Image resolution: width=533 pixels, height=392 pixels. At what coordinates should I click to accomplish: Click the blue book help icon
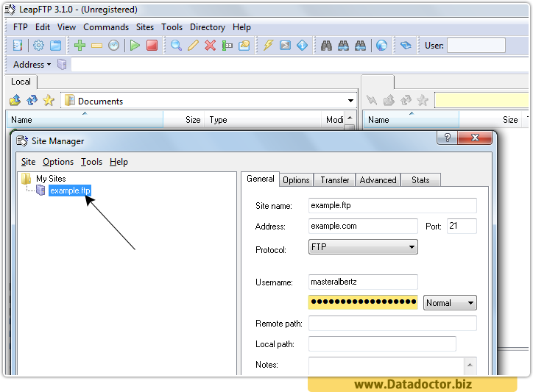coord(406,45)
